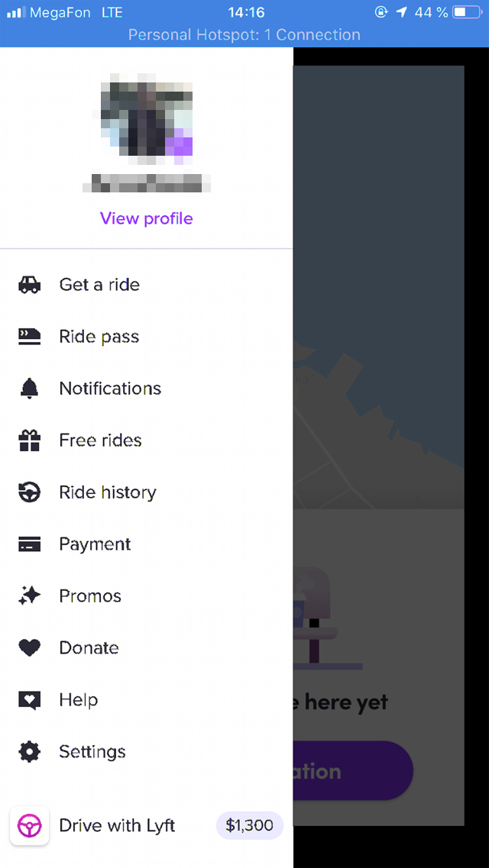The image size is (489, 868).
Task: Tap the gift icon for Free rides
Action: point(29,440)
